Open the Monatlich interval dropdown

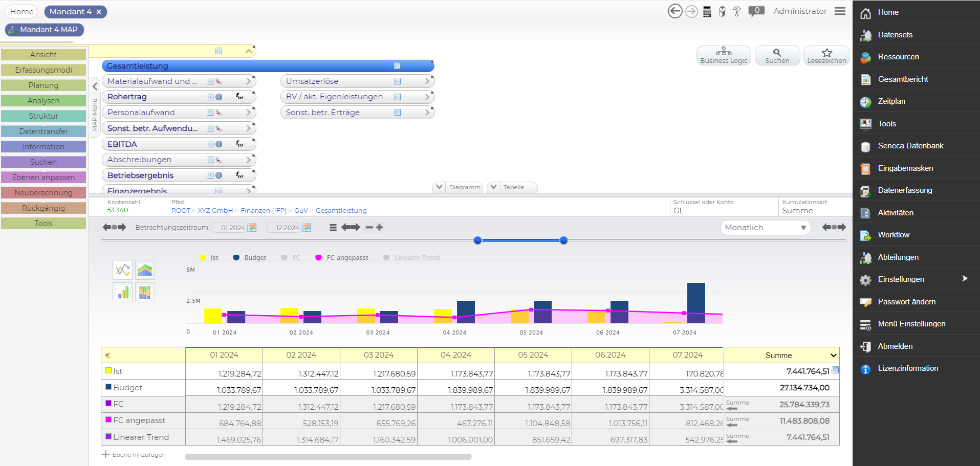click(x=765, y=228)
